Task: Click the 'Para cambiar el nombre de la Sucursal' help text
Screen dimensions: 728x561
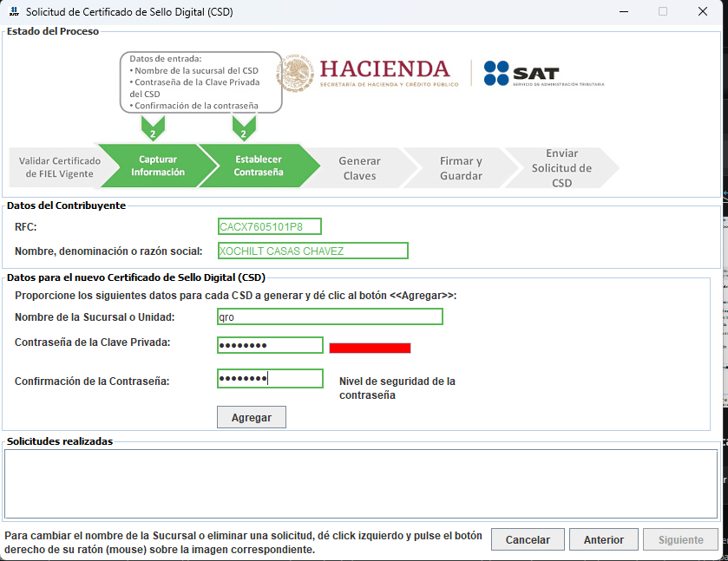Action: click(243, 543)
